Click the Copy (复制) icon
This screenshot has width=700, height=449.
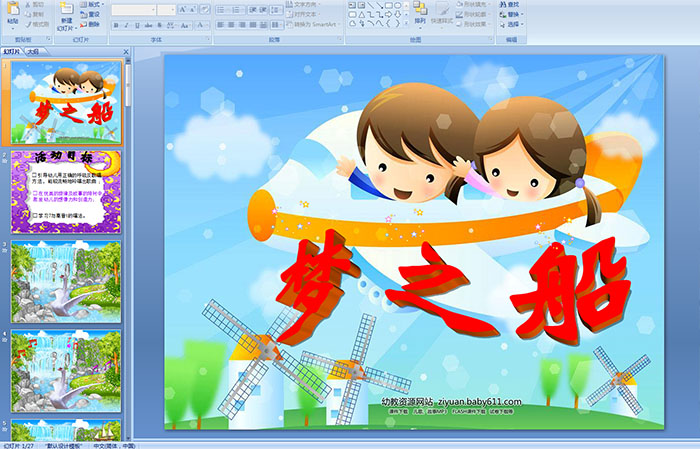[29, 15]
